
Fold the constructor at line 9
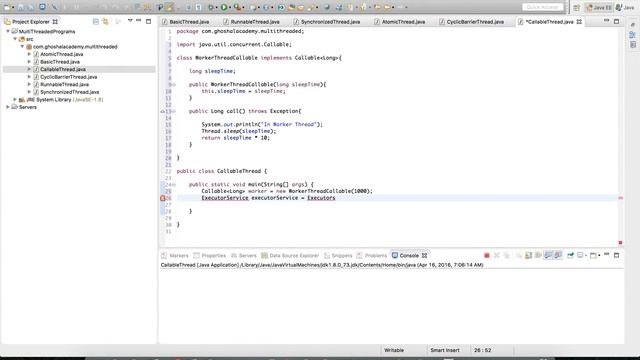174,84
